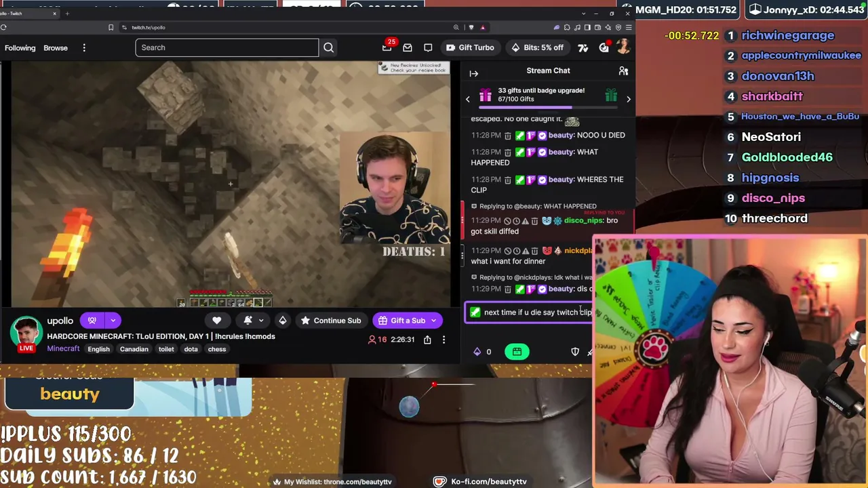Click the dota tag
The height and width of the screenshot is (488, 868).
(191, 349)
